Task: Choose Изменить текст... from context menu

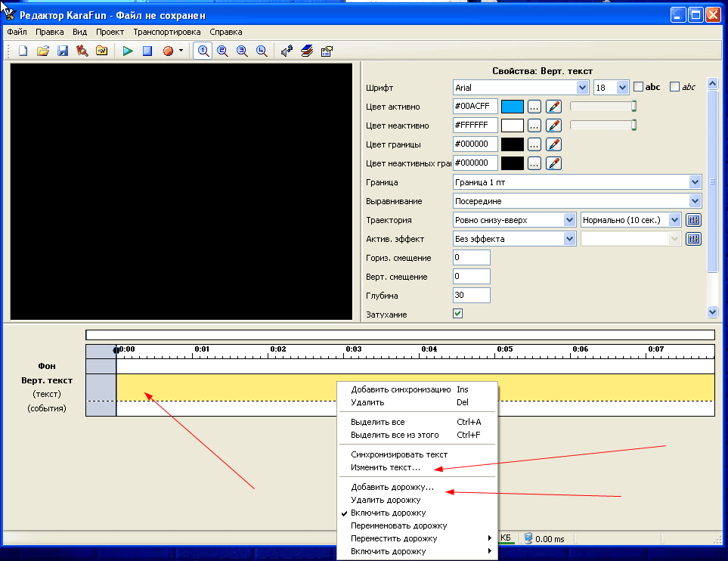Action: click(x=417, y=468)
